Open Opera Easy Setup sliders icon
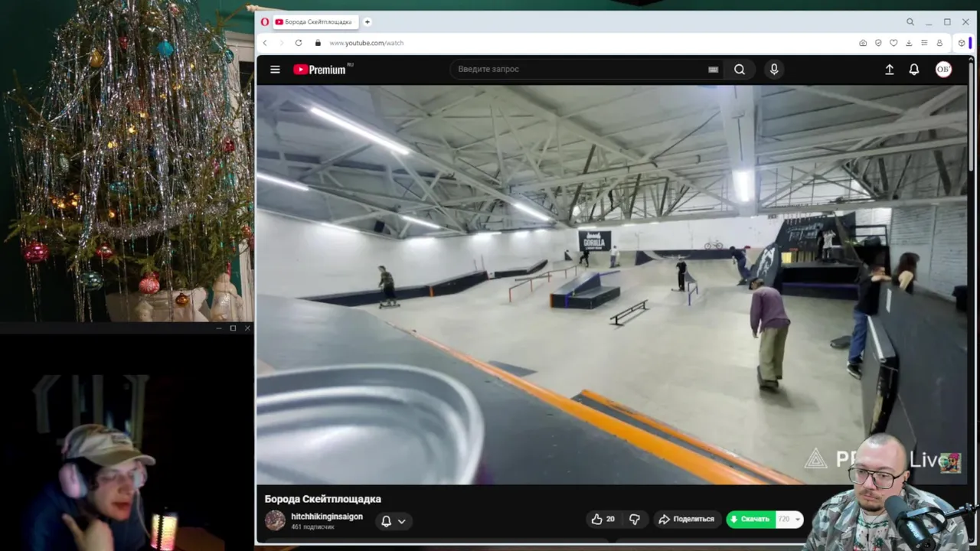 (924, 43)
